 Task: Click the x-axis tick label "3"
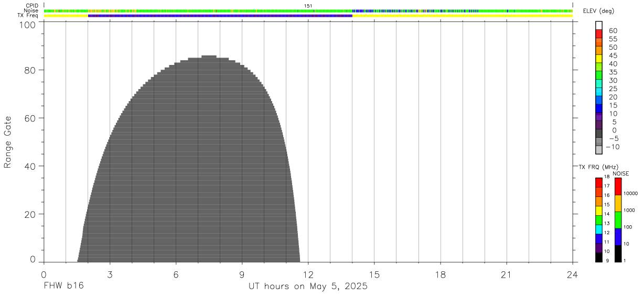(x=110, y=274)
